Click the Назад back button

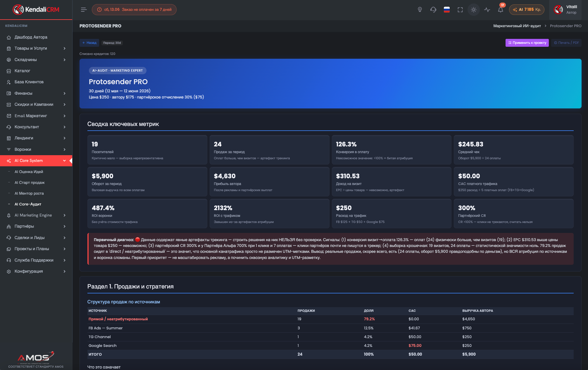(x=89, y=43)
